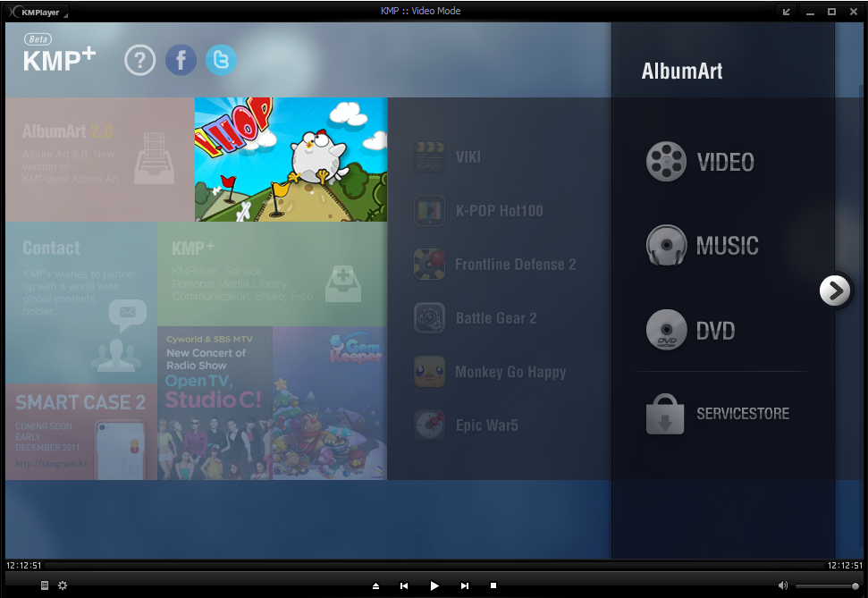Minimize the KMPlayer window
This screenshot has width=868, height=598.
point(811,12)
